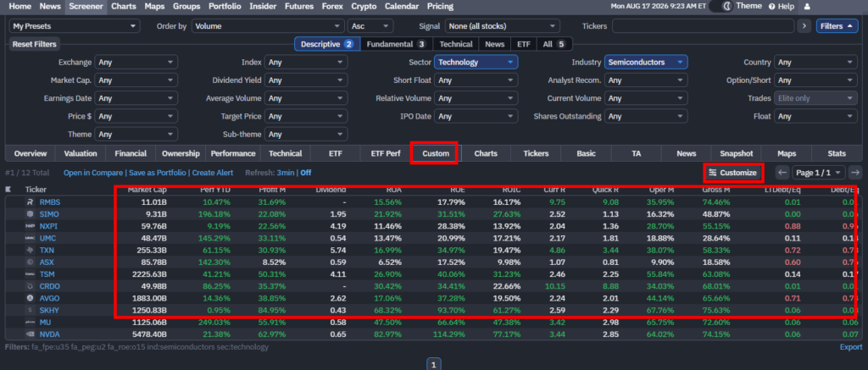Select the ETF Perf view tab
Viewport: 868px width, 370px height.
pyautogui.click(x=386, y=153)
